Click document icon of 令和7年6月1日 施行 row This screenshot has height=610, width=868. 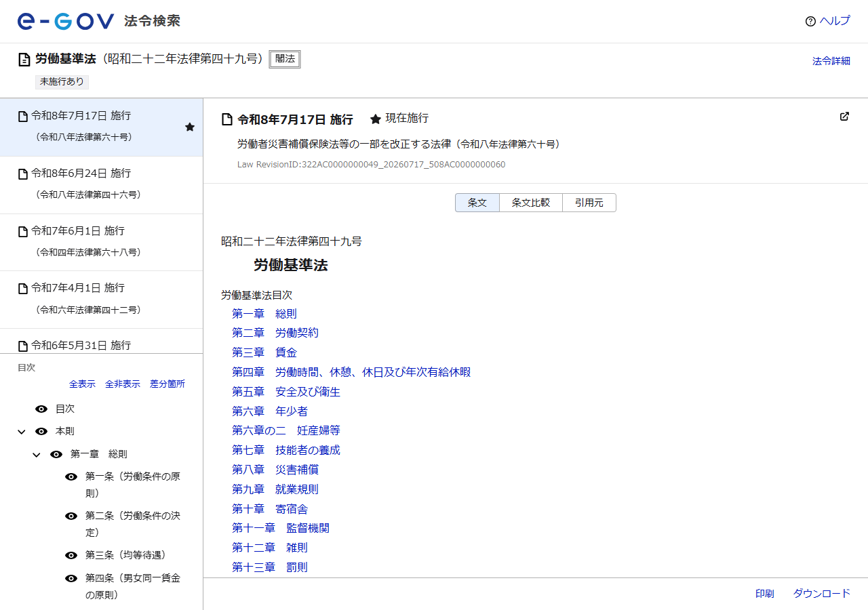[x=22, y=232]
